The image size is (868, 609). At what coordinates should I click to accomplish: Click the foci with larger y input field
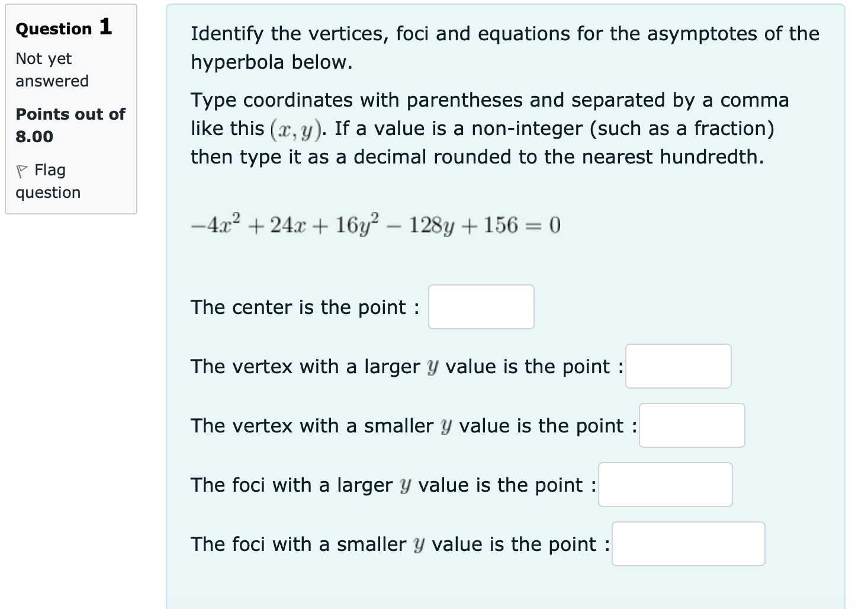point(665,485)
